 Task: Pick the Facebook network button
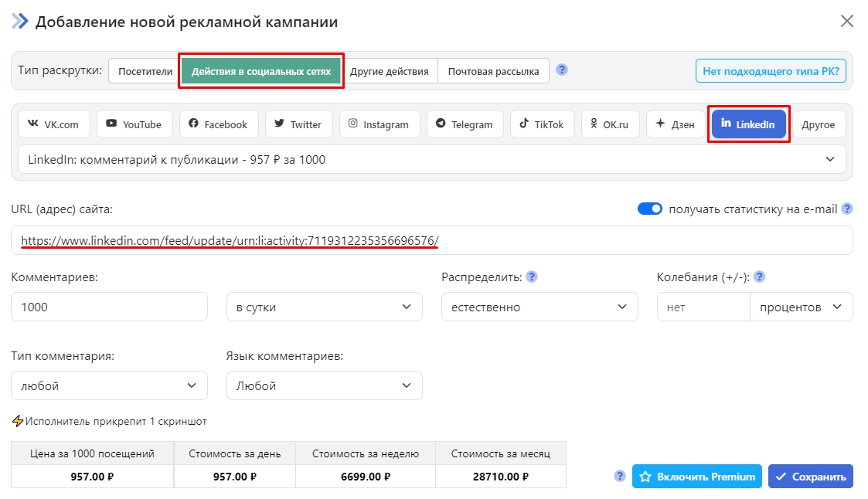pyautogui.click(x=218, y=124)
